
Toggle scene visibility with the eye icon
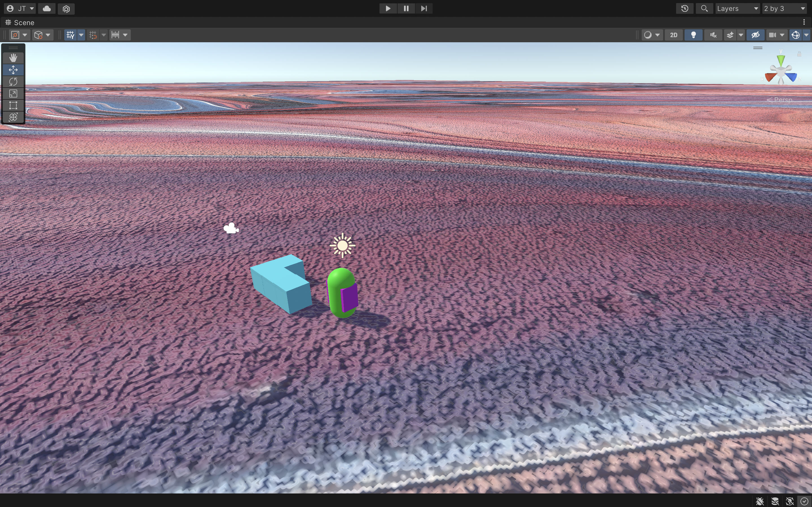click(755, 35)
